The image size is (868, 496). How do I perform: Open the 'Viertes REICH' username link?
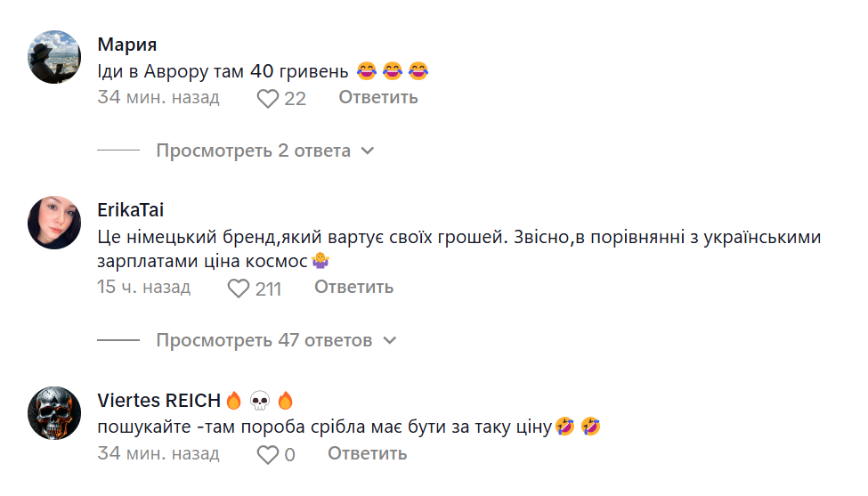pyautogui.click(x=158, y=400)
